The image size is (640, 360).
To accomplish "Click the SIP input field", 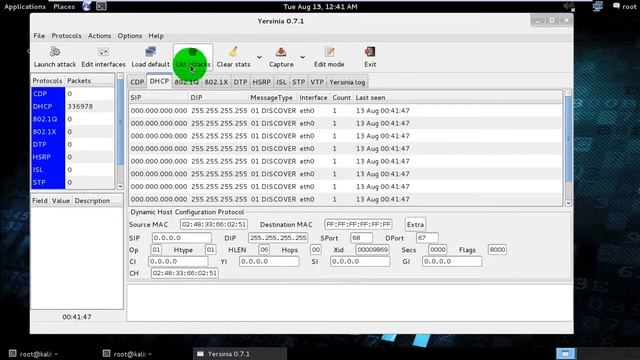I will 182,238.
